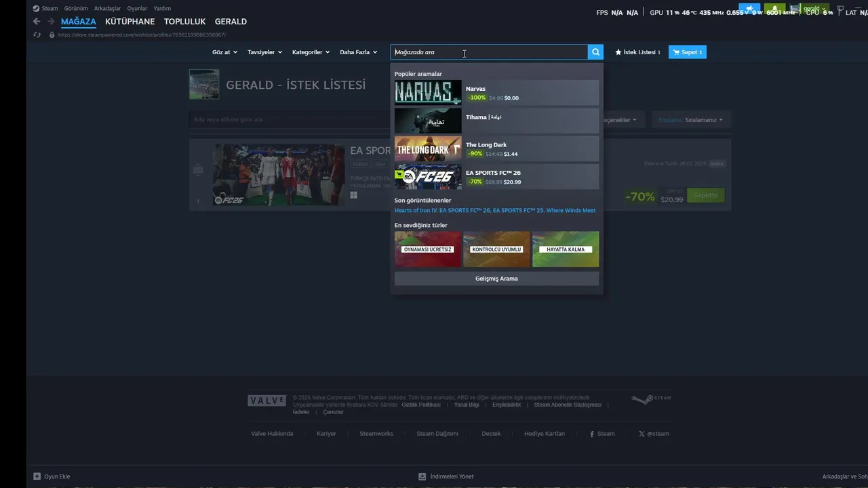Open Kontrolcü Uyumlu genre tile
The image size is (868, 488).
pos(496,249)
